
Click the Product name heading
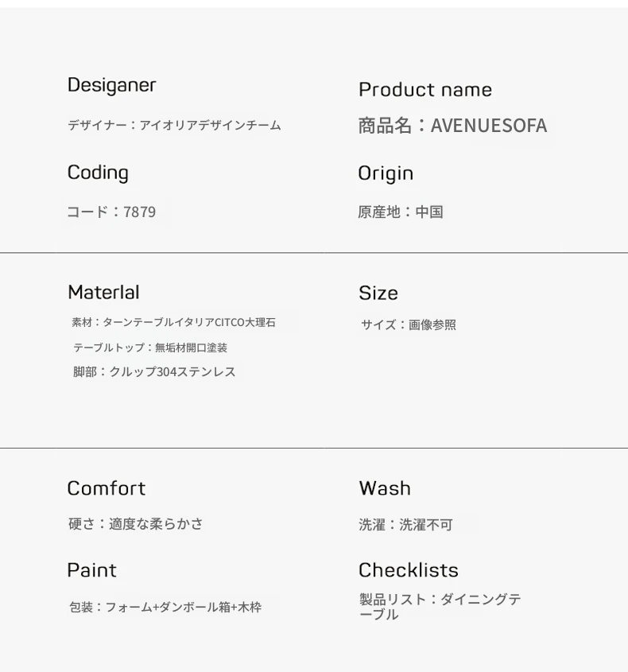coord(424,90)
